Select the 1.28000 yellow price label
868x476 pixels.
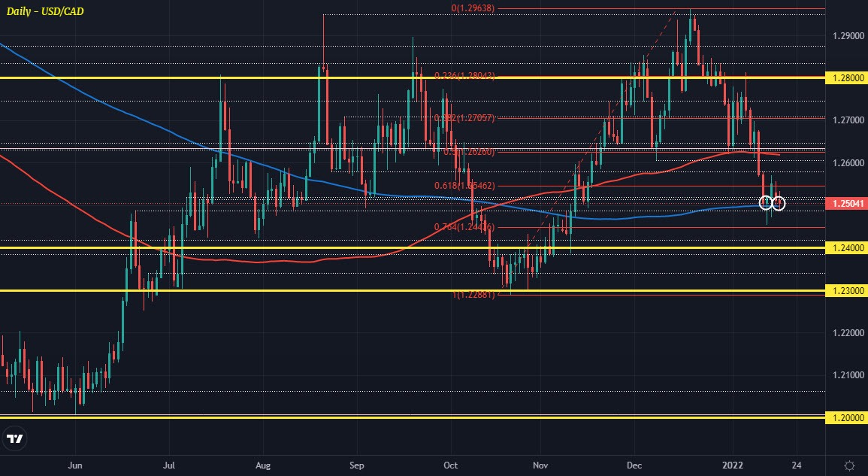(x=846, y=78)
